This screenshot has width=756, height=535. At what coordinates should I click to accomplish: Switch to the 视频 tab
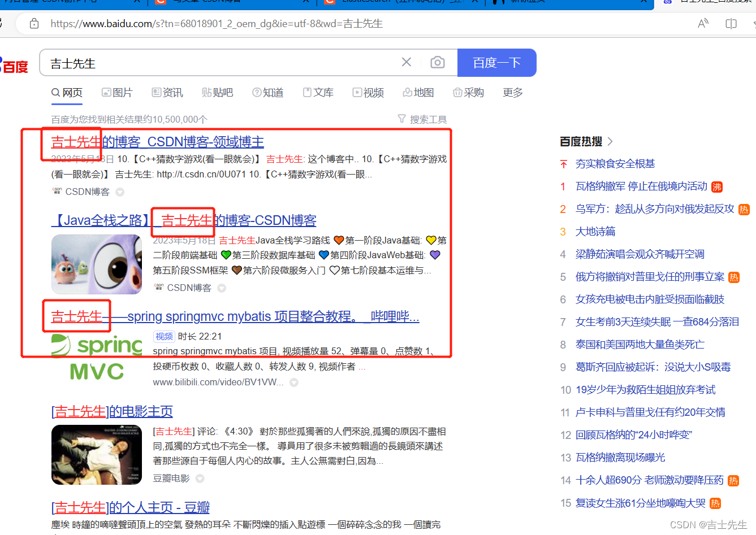point(369,93)
